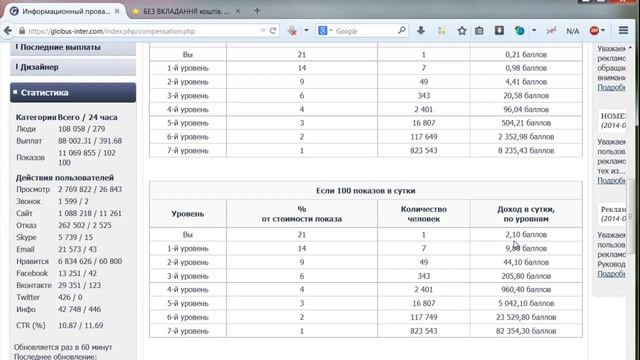Click the Twitter 426 / 0 row

pos(49,298)
